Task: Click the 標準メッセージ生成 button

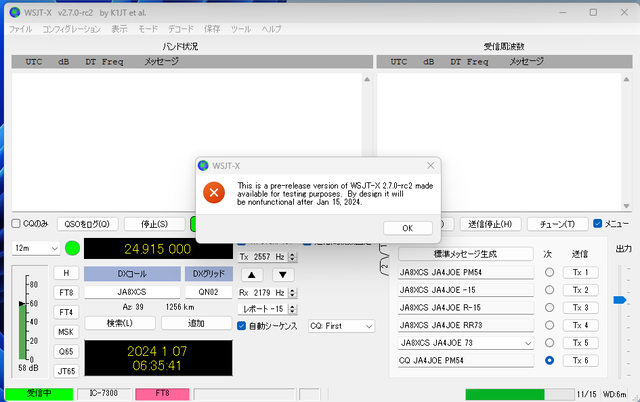Action: 465,254
